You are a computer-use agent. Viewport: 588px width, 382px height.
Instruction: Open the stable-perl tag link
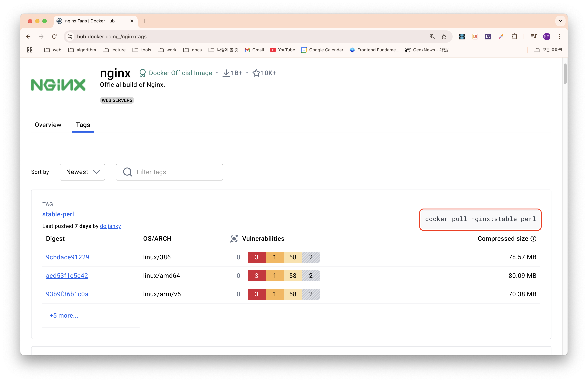point(58,214)
